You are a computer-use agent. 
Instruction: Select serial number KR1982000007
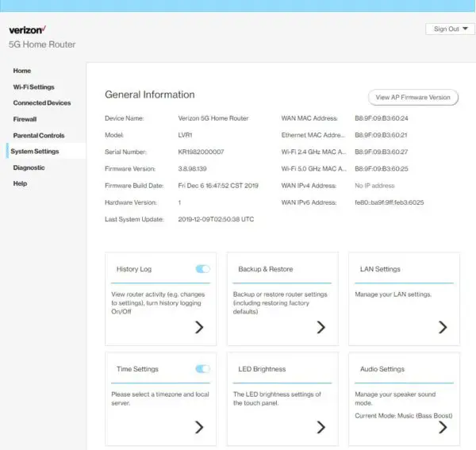(201, 152)
